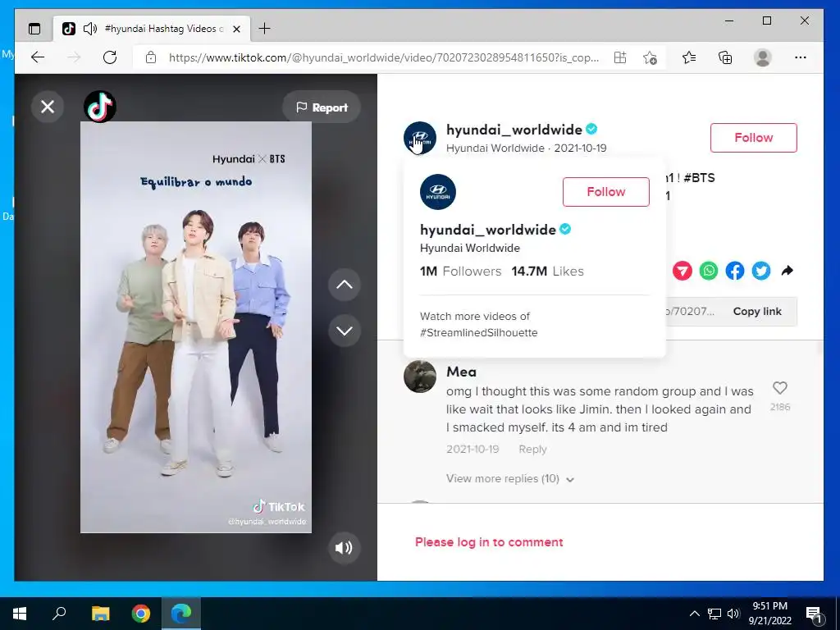
Task: Show hidden system tray icons
Action: [694, 614]
